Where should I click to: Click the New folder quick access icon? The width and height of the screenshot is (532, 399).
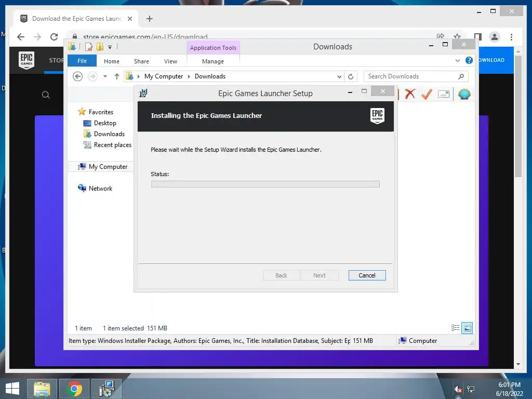point(100,47)
